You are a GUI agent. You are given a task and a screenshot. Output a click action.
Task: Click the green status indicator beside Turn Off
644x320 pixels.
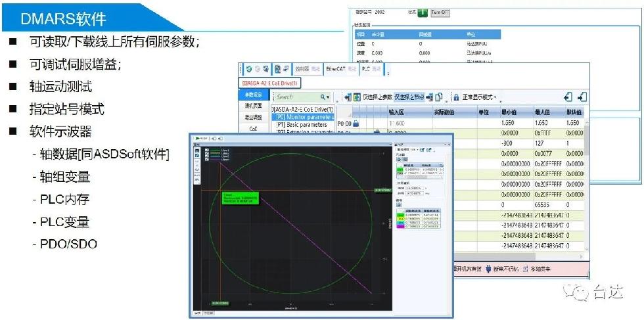pyautogui.click(x=423, y=12)
